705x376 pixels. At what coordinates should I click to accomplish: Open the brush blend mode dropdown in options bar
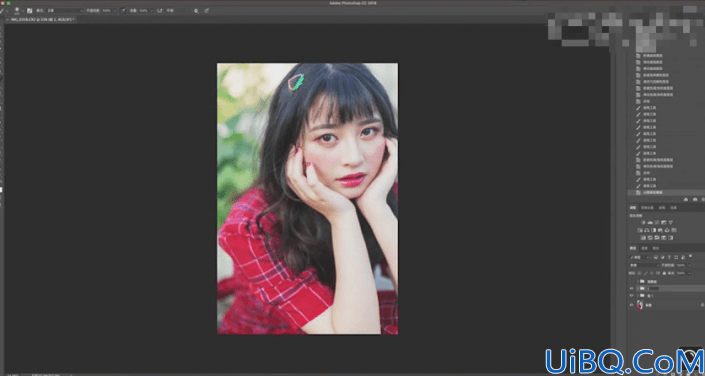tap(65, 10)
